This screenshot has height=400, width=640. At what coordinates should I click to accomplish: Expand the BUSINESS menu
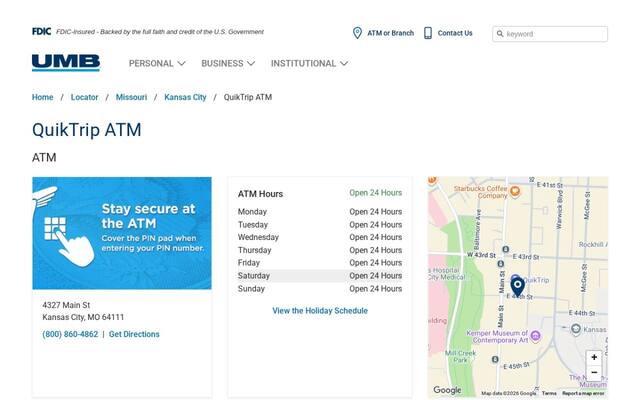228,63
